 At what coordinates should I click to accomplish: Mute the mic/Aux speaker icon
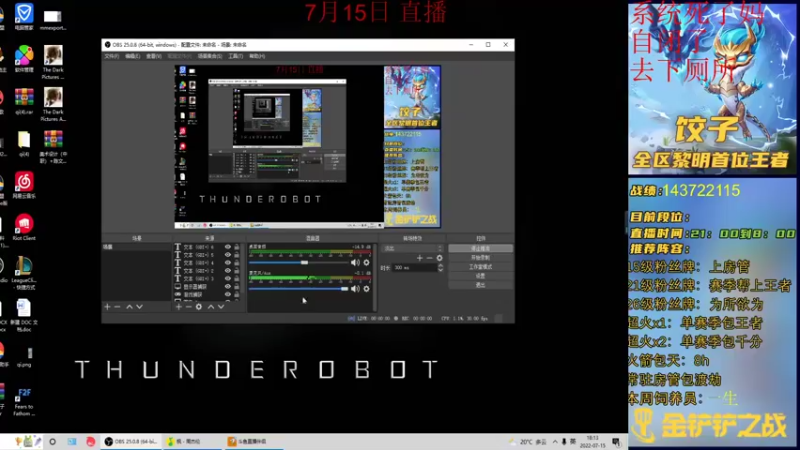tap(355, 289)
